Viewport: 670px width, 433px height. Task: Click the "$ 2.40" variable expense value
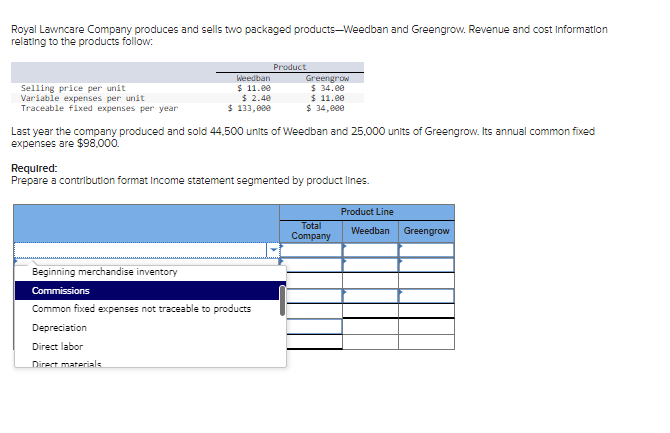click(x=256, y=98)
